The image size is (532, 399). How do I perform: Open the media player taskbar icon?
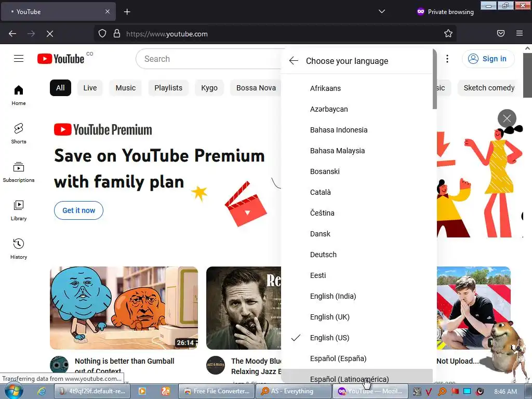pos(142,391)
